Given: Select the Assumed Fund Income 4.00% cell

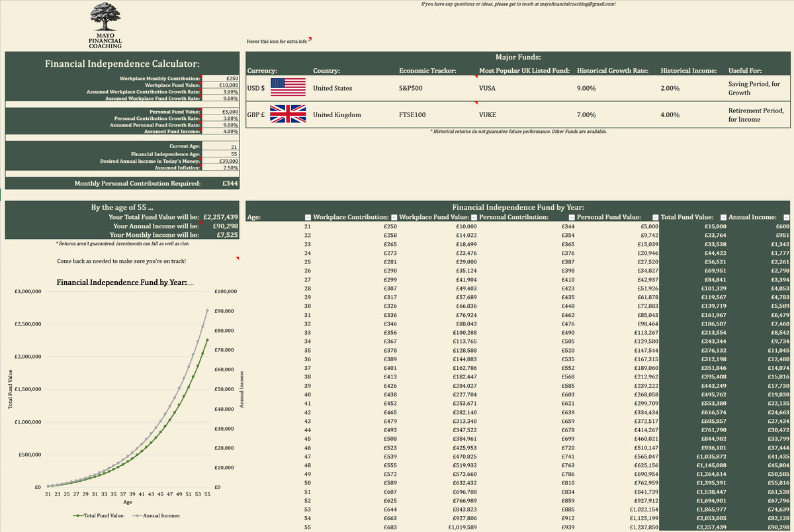Looking at the screenshot, I should tap(220, 131).
